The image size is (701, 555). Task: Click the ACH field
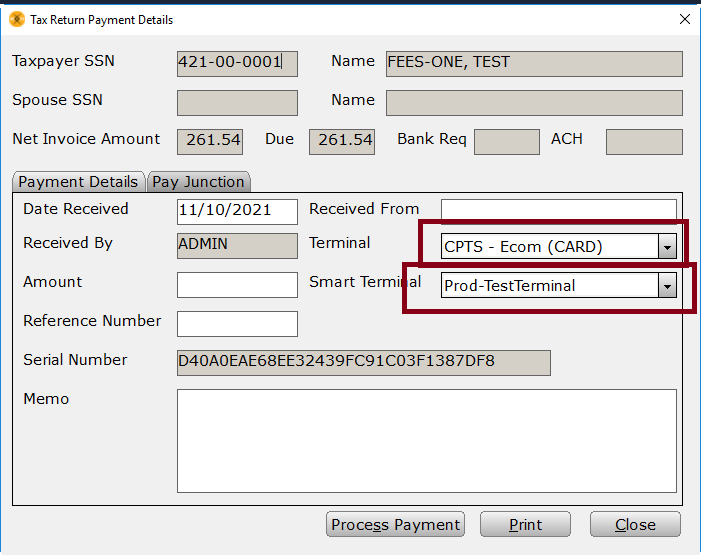tap(644, 142)
